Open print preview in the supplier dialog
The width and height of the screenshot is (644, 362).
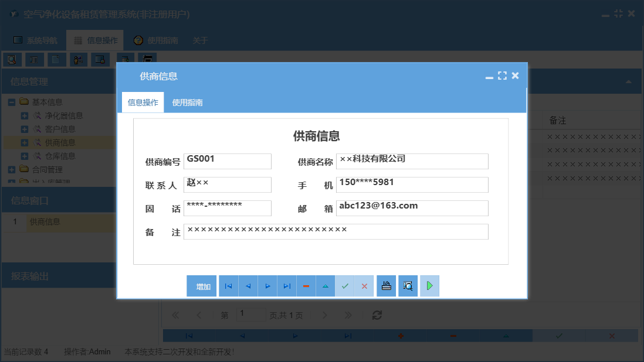point(408,286)
